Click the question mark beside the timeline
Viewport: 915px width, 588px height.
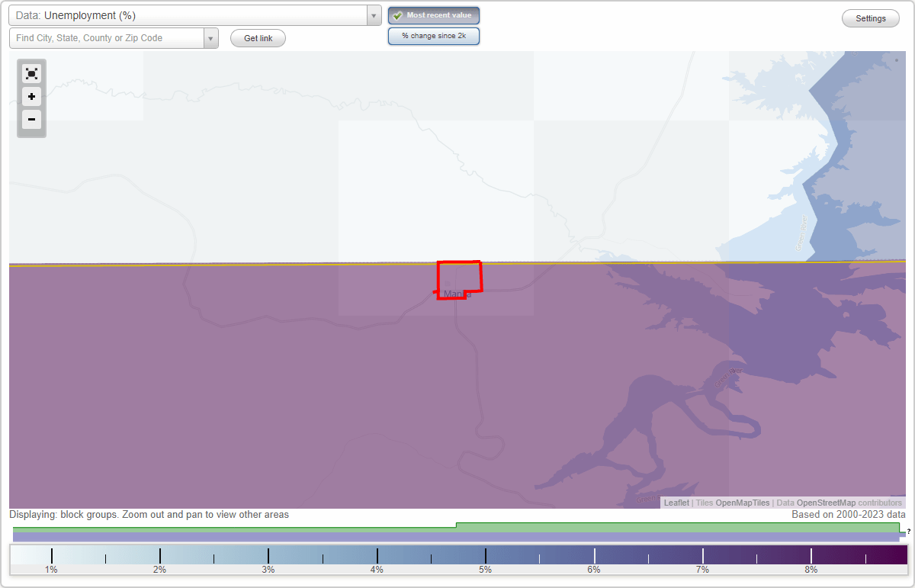(909, 531)
